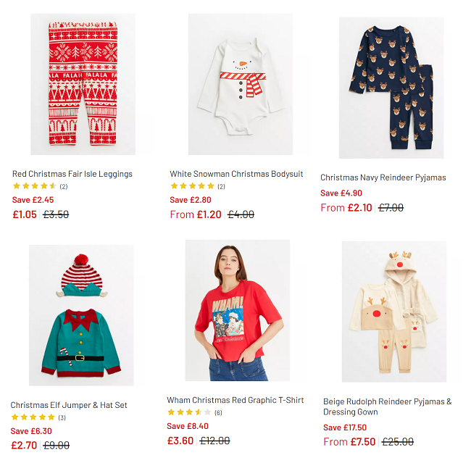Click the Christmas Navy Reindeer Pyjamas title

click(x=383, y=178)
